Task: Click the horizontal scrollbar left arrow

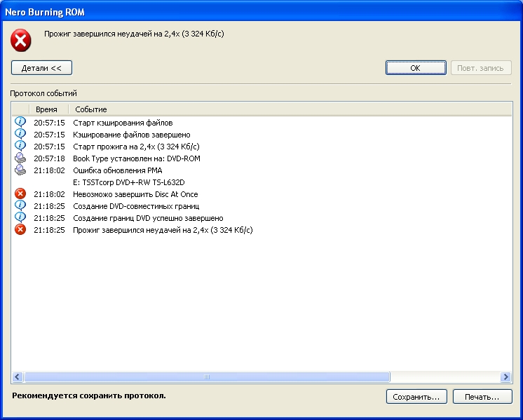Action: coord(18,377)
